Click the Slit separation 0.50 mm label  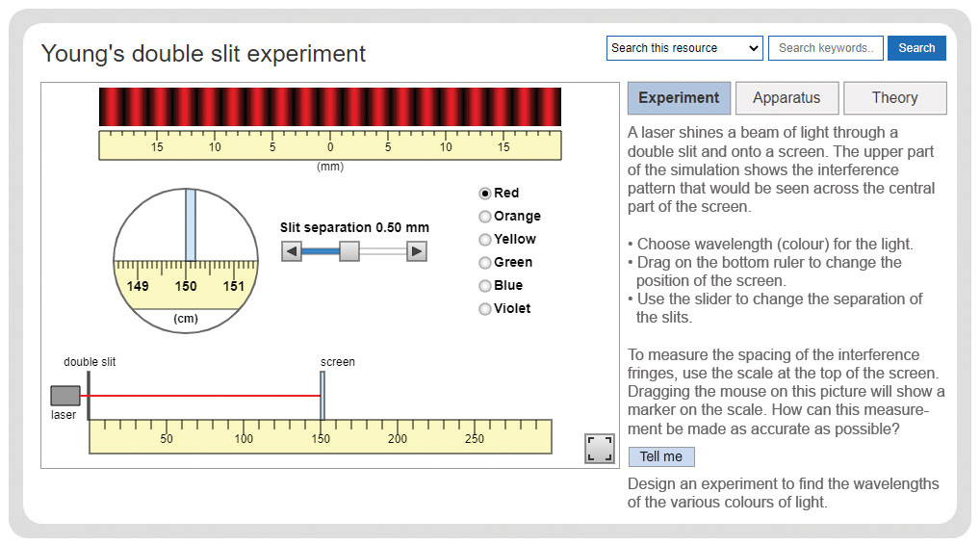(x=354, y=227)
